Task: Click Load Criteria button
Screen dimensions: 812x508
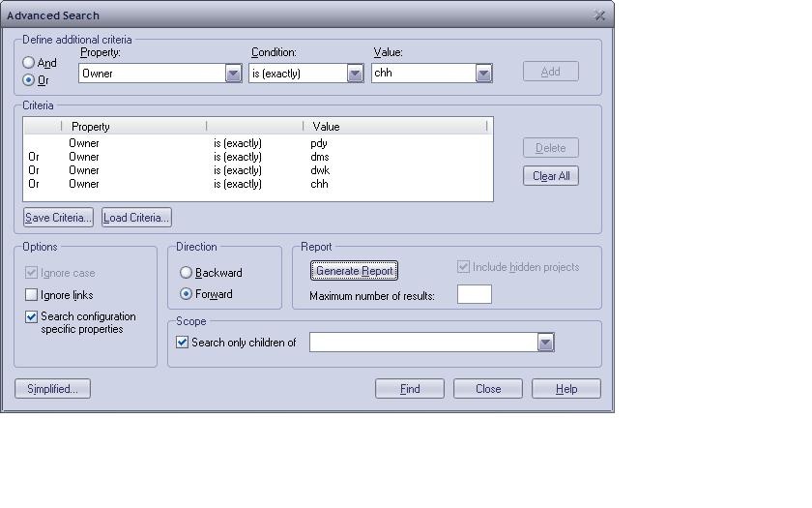Action: (x=136, y=218)
